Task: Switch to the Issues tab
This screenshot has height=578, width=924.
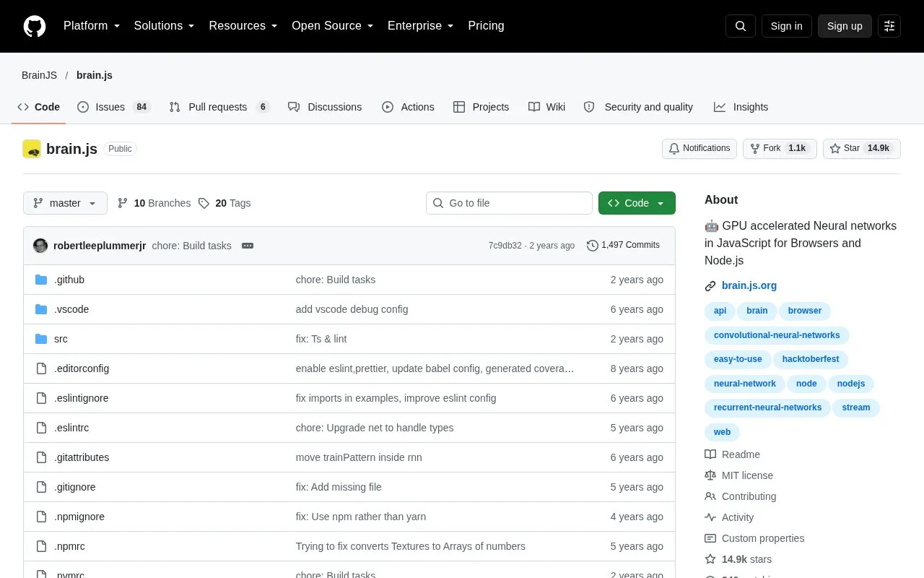Action: pyautogui.click(x=113, y=107)
